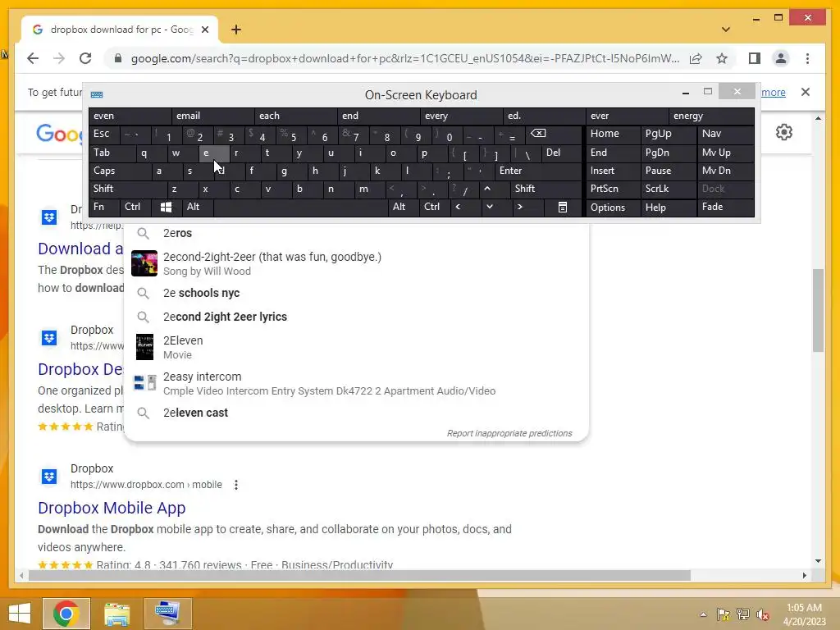
Task: Click the share page icon in address bar
Action: pos(696,58)
